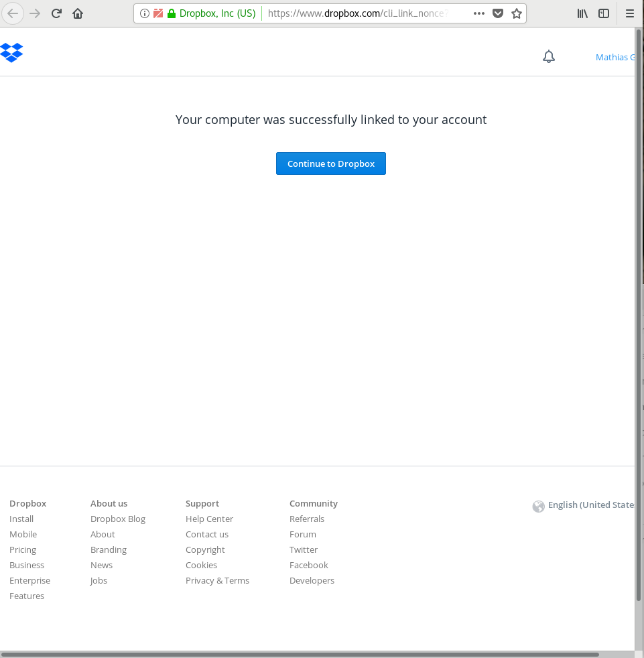Click the horizontal scrollbar at bottom
644x658 pixels.
pyautogui.click(x=302, y=654)
